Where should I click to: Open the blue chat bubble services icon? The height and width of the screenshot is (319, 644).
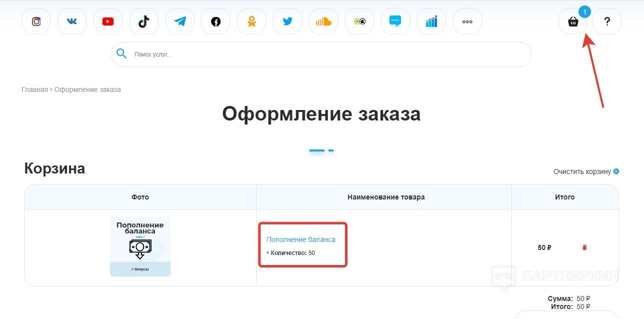(395, 21)
